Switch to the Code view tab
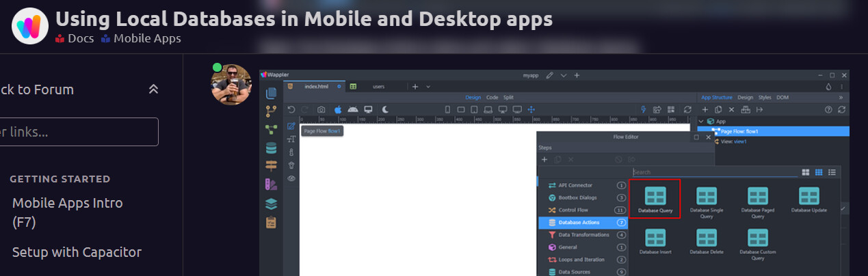This screenshot has width=868, height=276. tap(492, 98)
